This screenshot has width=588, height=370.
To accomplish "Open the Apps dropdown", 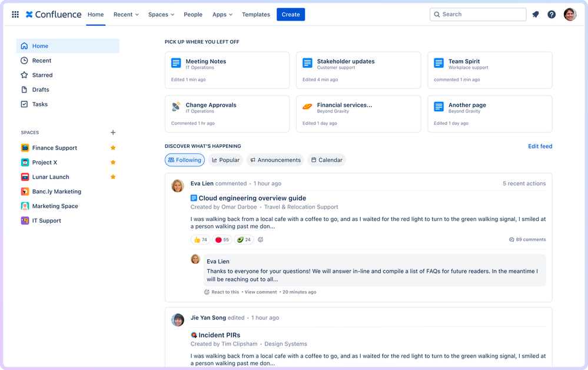I will (x=222, y=14).
